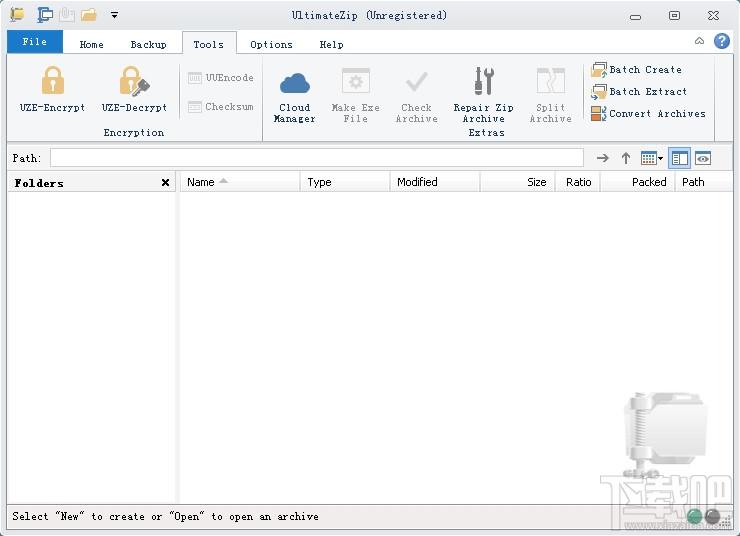This screenshot has width=740, height=536.
Task: Open help with the question mark icon
Action: (722, 42)
